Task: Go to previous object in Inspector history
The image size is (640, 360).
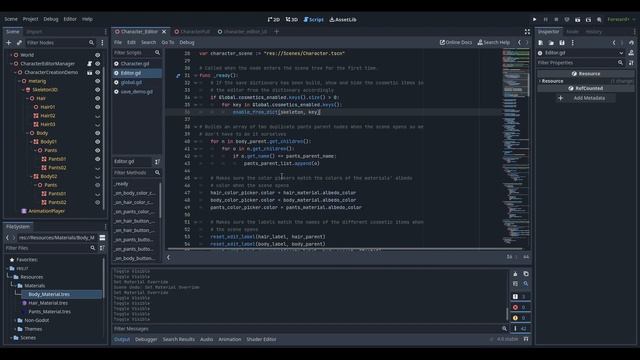Action: point(614,42)
